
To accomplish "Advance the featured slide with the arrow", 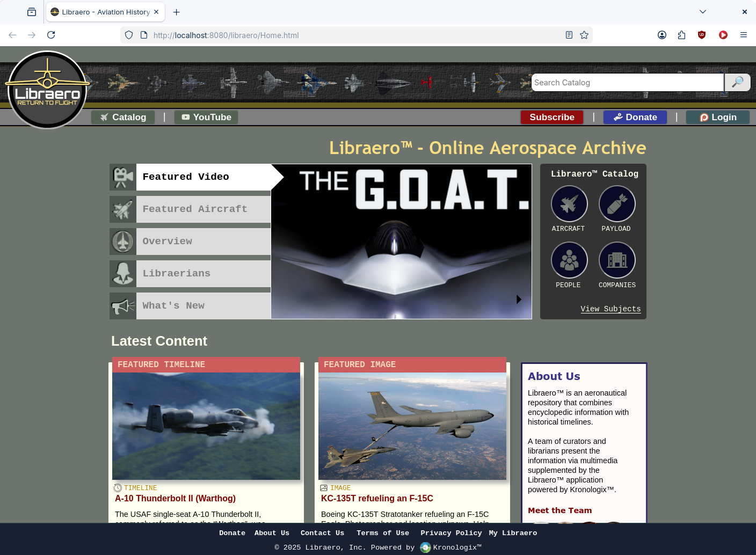I will 519,300.
